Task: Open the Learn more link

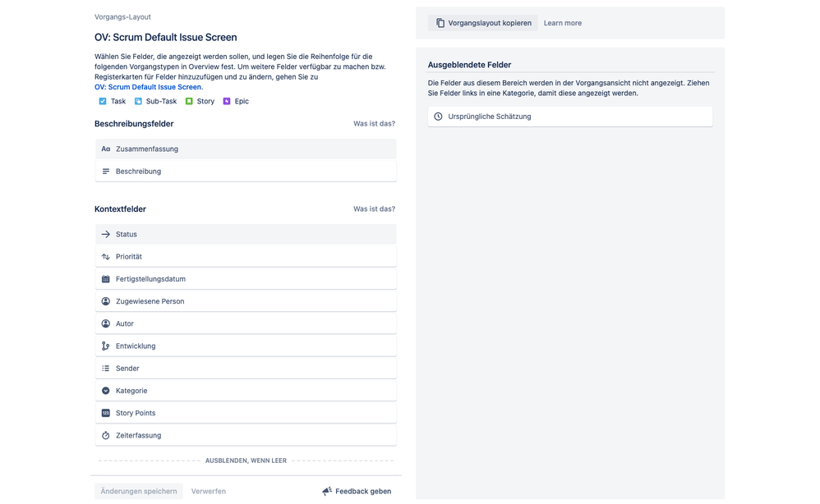Action: point(563,23)
